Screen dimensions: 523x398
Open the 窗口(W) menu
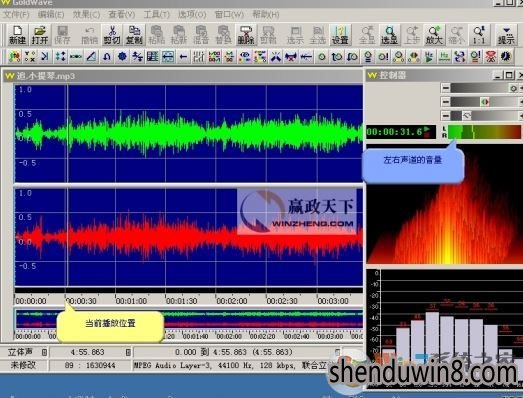point(229,14)
